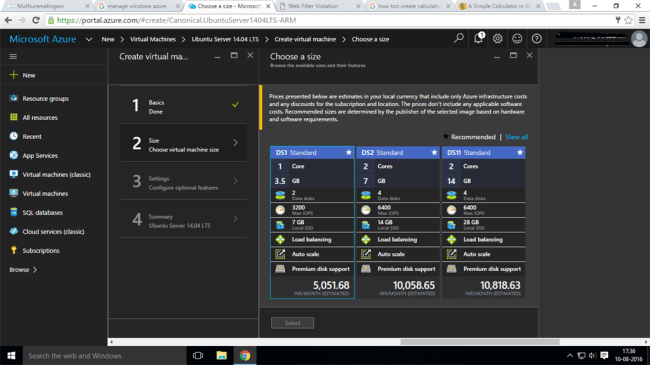Click Search the web and Windows box
The image size is (650, 365).
[x=104, y=355]
